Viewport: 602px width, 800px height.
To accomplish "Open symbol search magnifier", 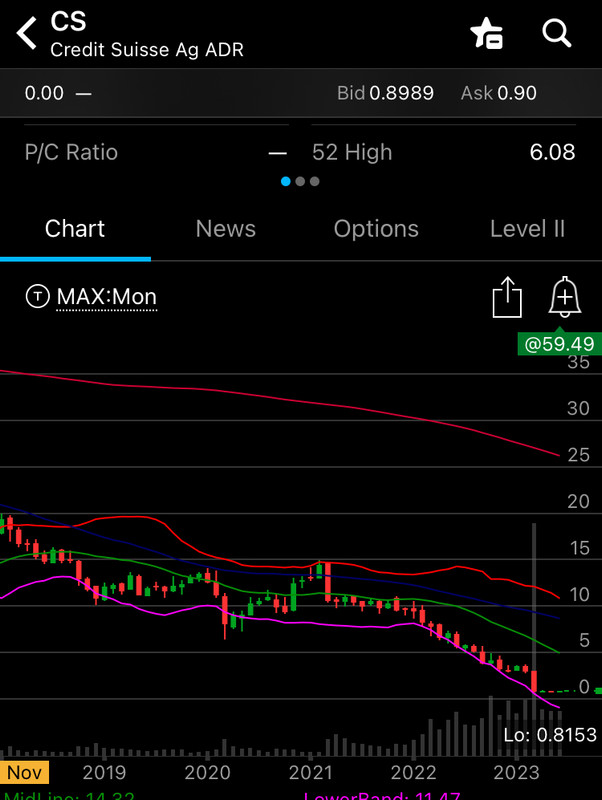I will [x=556, y=34].
